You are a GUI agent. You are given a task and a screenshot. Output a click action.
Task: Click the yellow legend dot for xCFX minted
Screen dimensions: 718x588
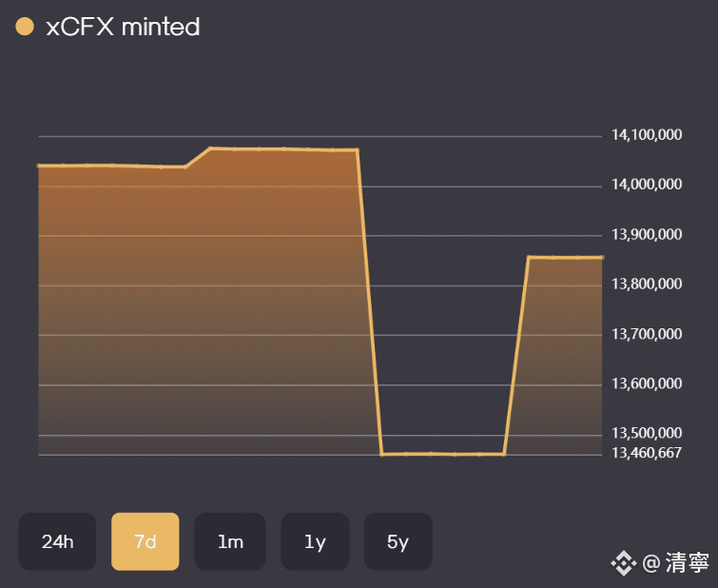click(x=25, y=28)
